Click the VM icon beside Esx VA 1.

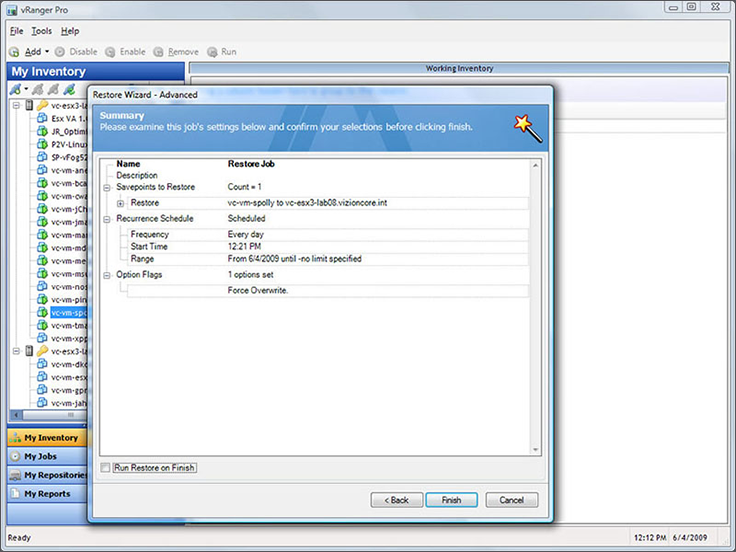click(x=42, y=118)
